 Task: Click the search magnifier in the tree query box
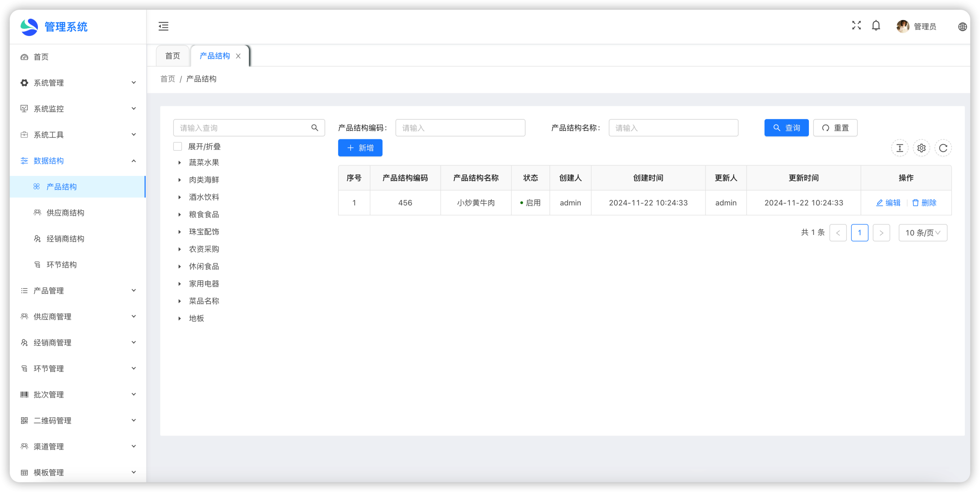coord(315,128)
